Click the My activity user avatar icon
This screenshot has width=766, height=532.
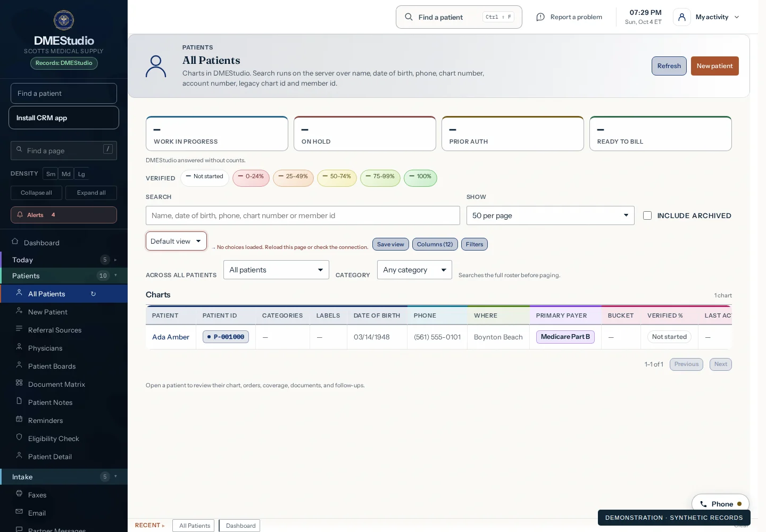(682, 17)
